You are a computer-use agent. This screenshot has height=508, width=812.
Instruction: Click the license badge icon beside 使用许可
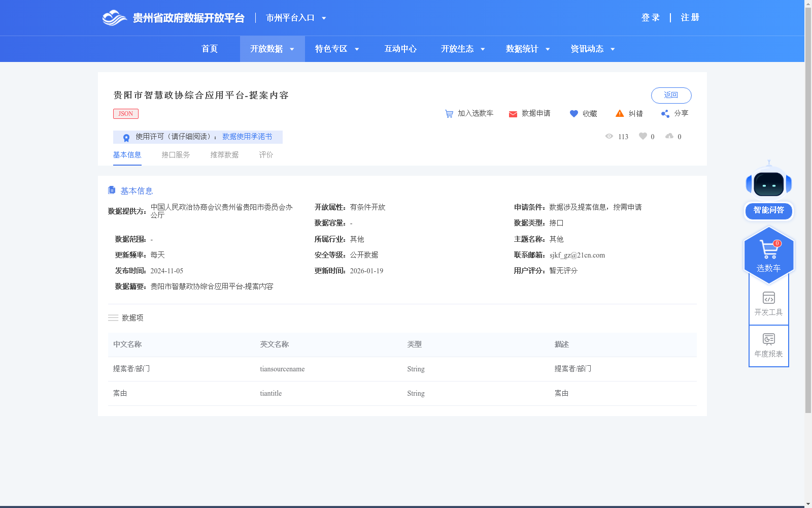click(x=126, y=138)
